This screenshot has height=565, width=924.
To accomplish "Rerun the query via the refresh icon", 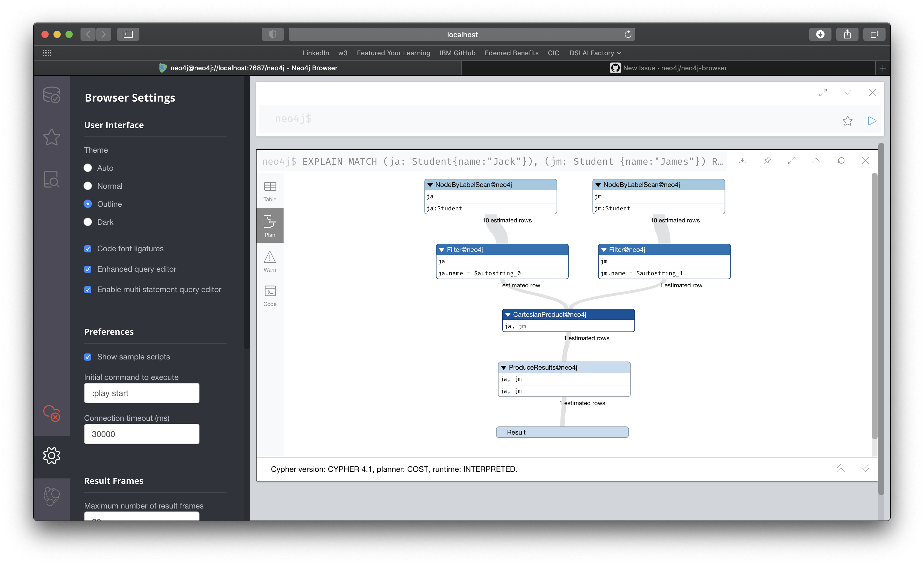I will 841,160.
